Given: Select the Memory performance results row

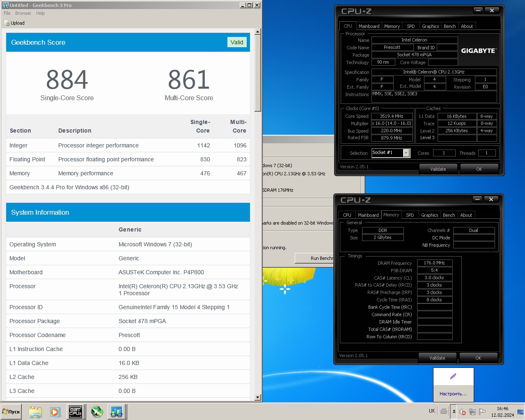Looking at the screenshot, I should point(128,173).
